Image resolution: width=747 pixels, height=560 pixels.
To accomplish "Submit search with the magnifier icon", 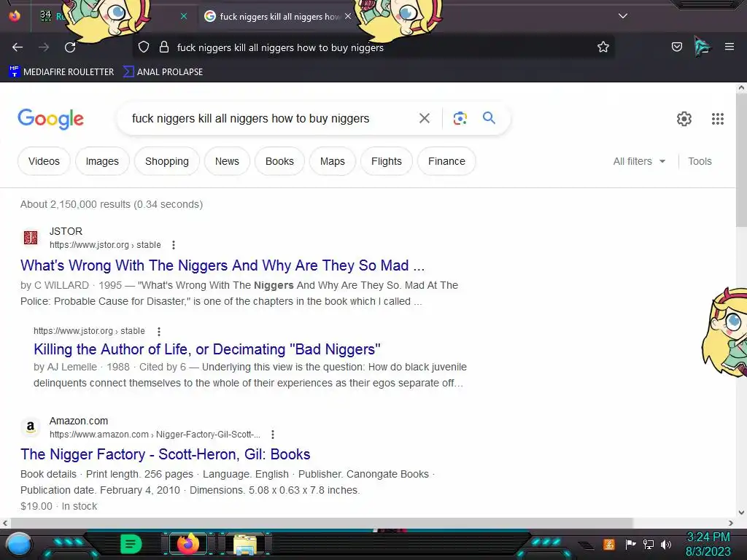I will [489, 117].
